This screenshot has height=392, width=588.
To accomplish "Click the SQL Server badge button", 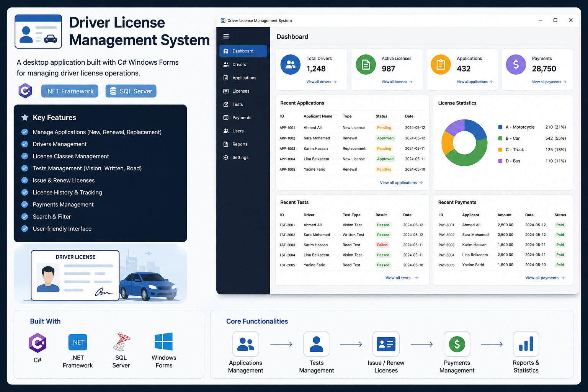I will 131,91.
